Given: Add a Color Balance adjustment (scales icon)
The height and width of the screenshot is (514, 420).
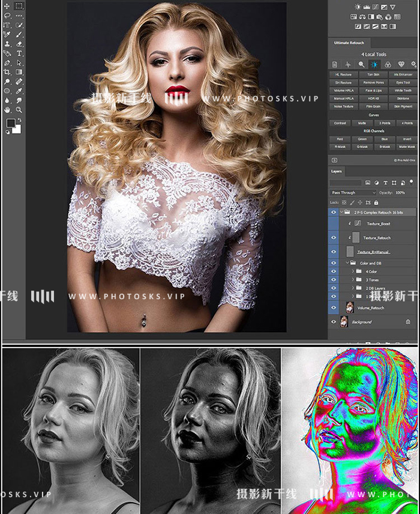Looking at the screenshot, I should [x=362, y=17].
